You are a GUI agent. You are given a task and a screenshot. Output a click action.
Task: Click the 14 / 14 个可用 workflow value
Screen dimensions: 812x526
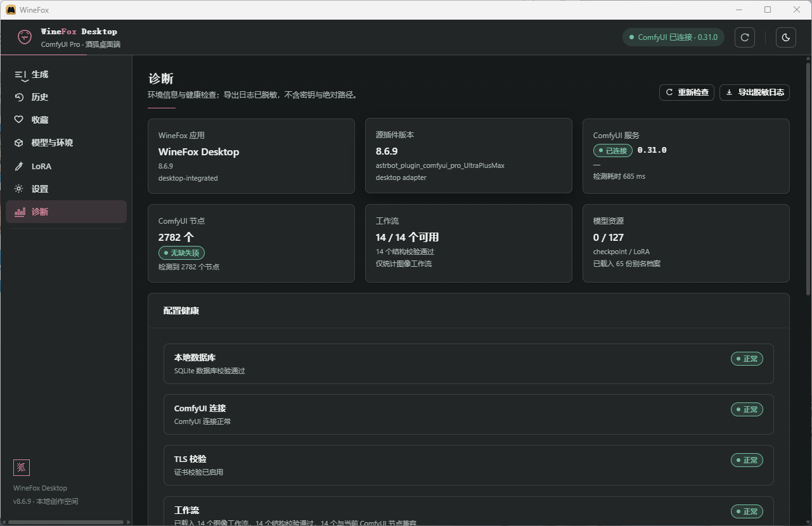pos(407,237)
